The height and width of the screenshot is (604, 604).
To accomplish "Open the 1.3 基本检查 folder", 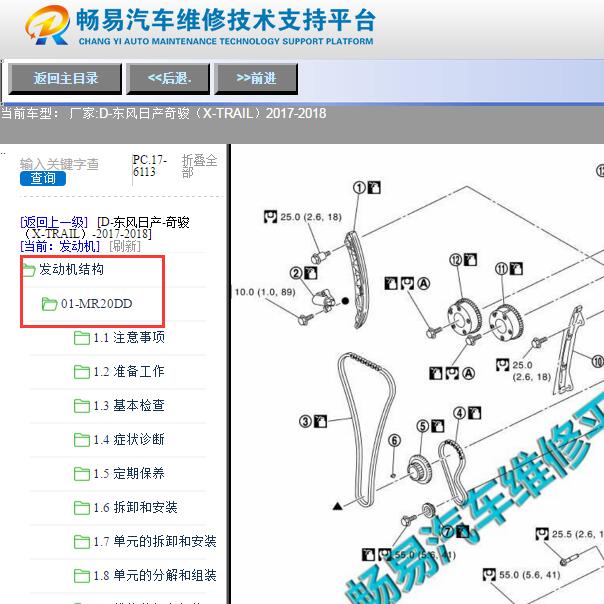I will click(x=129, y=405).
